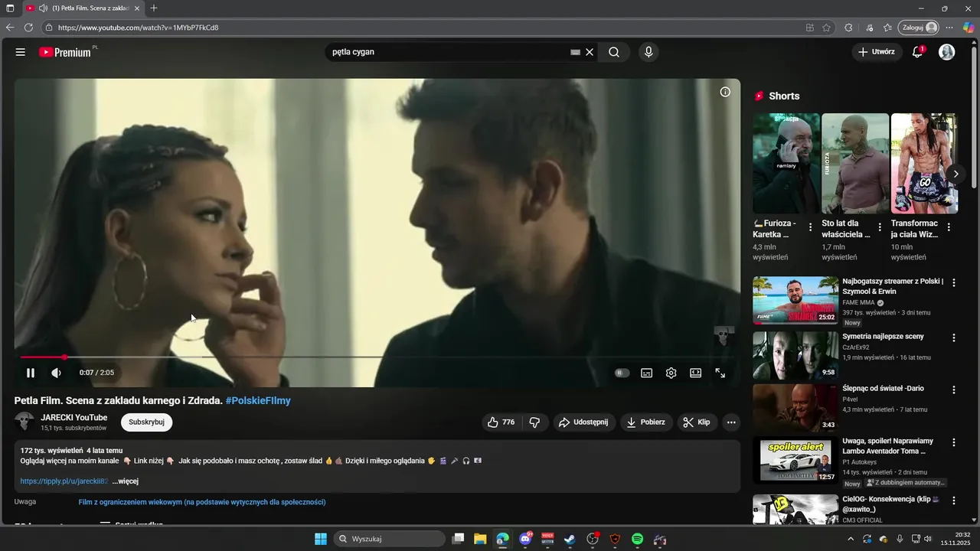Viewport: 980px width, 551px height.
Task: Open options for Najbogatszy streamer video
Action: click(x=954, y=282)
